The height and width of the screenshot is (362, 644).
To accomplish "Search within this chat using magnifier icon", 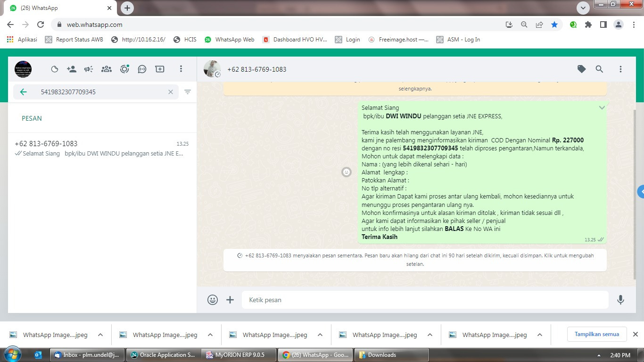I will [x=599, y=69].
